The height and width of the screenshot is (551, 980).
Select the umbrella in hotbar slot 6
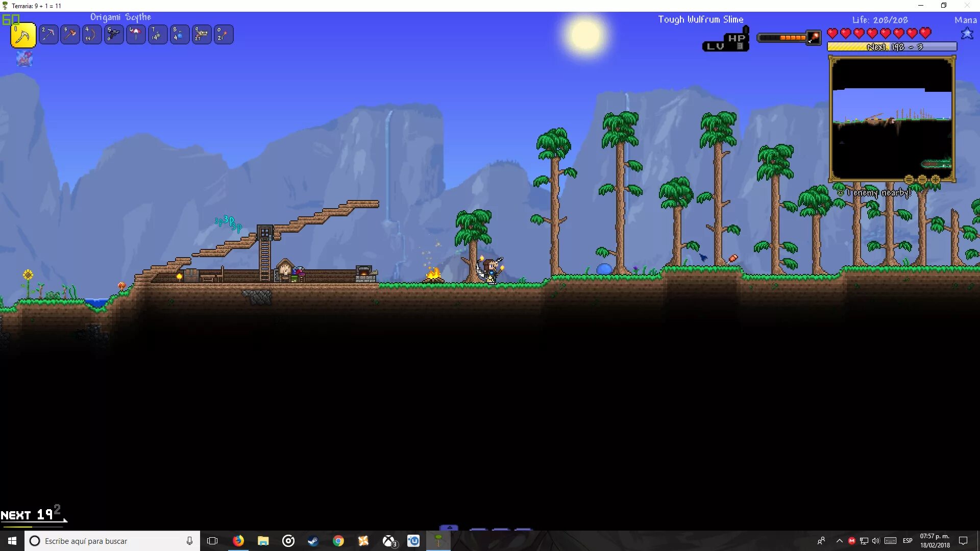(136, 35)
